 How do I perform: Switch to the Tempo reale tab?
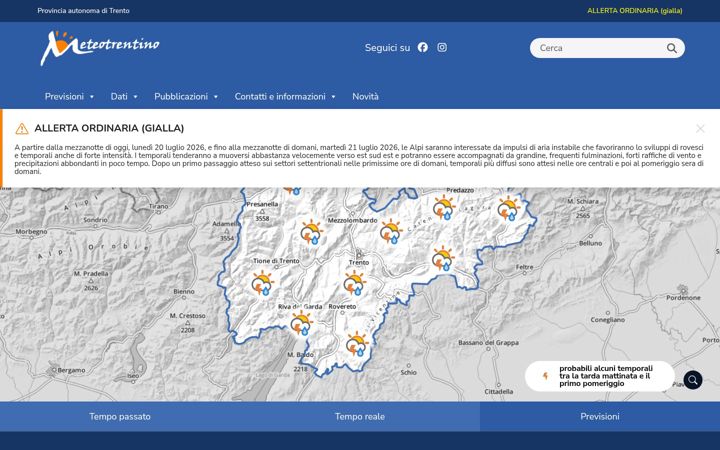pyautogui.click(x=360, y=416)
